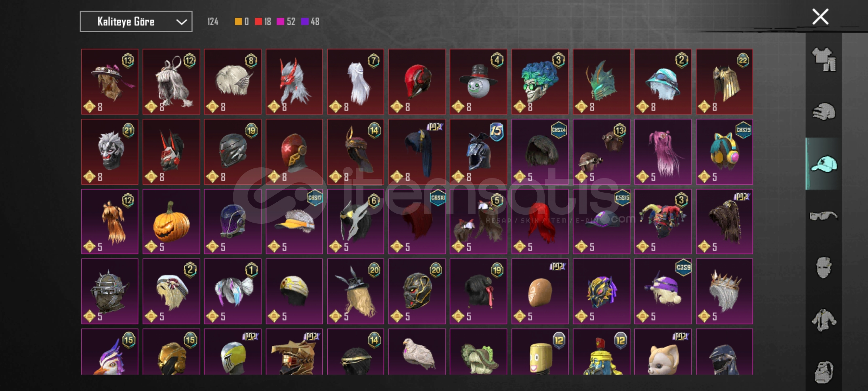Filter by the purple rarity swatch

305,22
